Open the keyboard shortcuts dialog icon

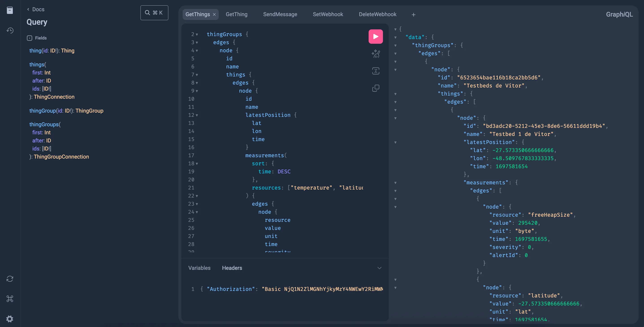point(10,299)
